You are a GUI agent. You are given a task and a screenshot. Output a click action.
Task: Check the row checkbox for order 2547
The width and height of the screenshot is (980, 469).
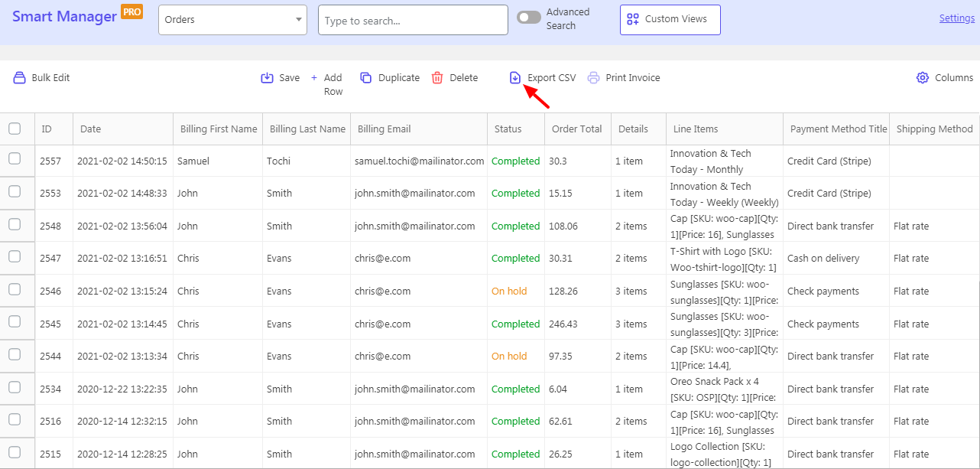[15, 256]
